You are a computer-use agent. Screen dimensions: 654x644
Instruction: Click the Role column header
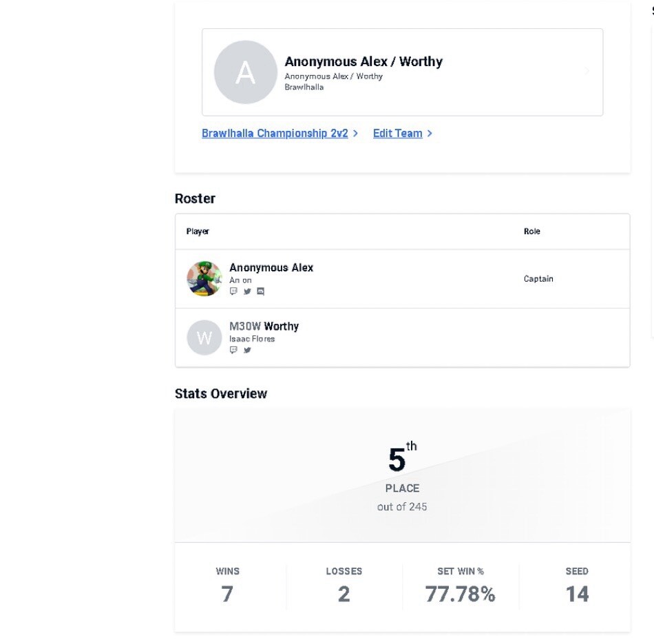pyautogui.click(x=531, y=231)
